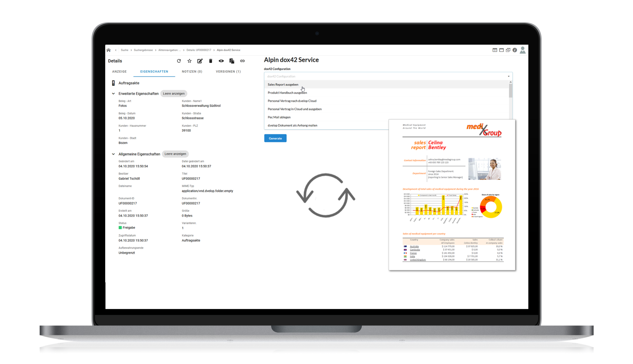Screen dimensions: 633x364
Task: Refresh the Details panel
Action: pos(179,61)
